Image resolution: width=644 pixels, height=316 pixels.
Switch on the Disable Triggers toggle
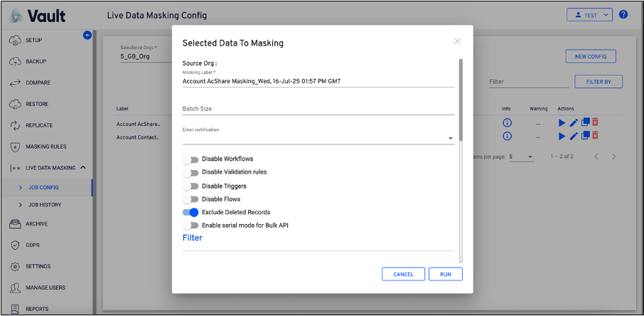point(190,186)
